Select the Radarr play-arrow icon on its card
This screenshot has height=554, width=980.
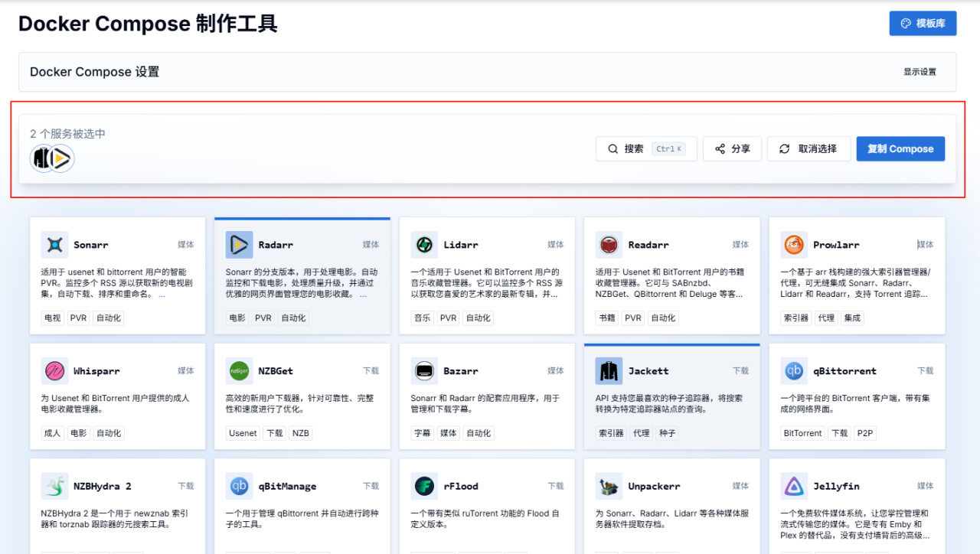(239, 245)
